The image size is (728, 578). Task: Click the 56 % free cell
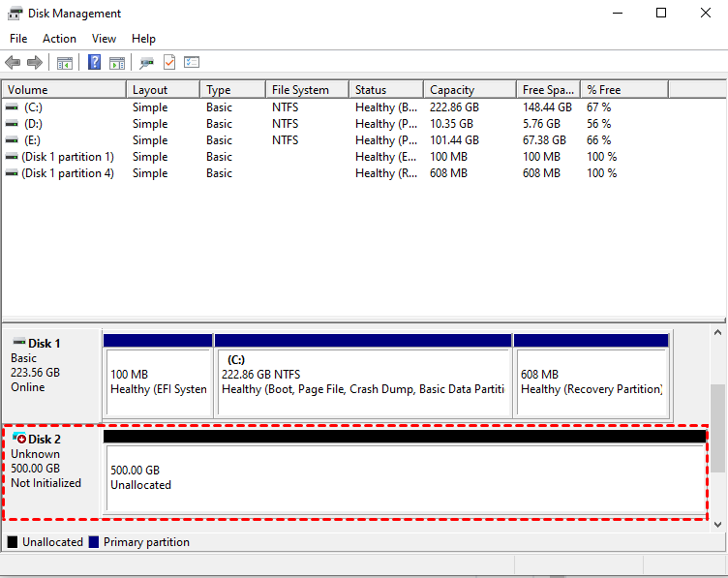[599, 124]
